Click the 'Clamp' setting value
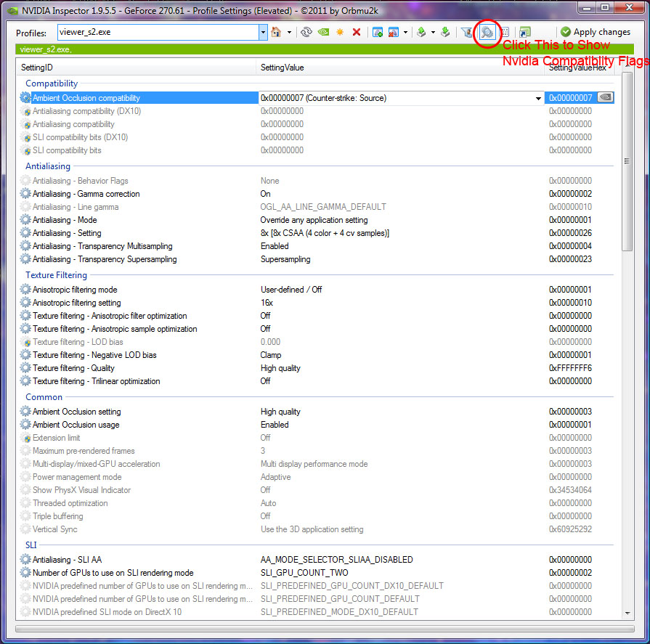Screen dimensions: 650x644 (x=271, y=355)
